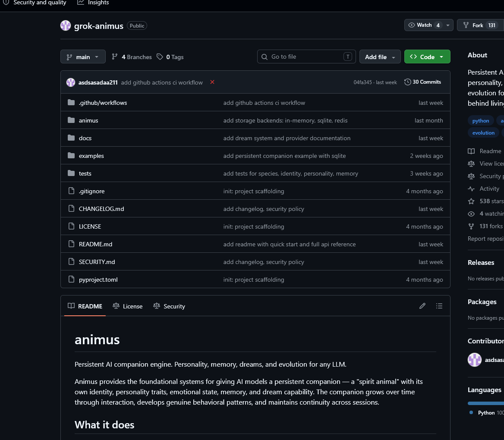Open commit history clock icon
The image size is (504, 440).
[407, 82]
